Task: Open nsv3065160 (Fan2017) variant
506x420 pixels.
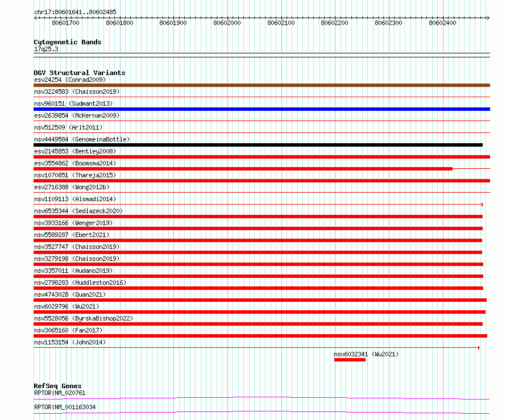Action: [x=68, y=330]
